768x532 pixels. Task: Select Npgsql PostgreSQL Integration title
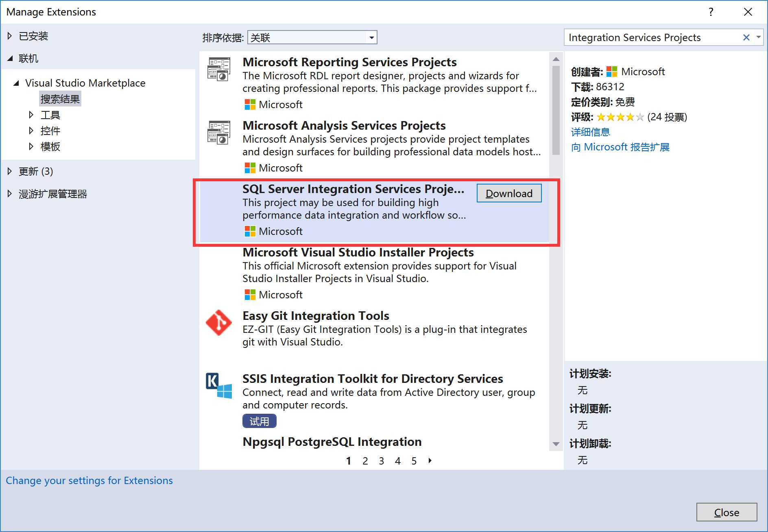pyautogui.click(x=332, y=441)
